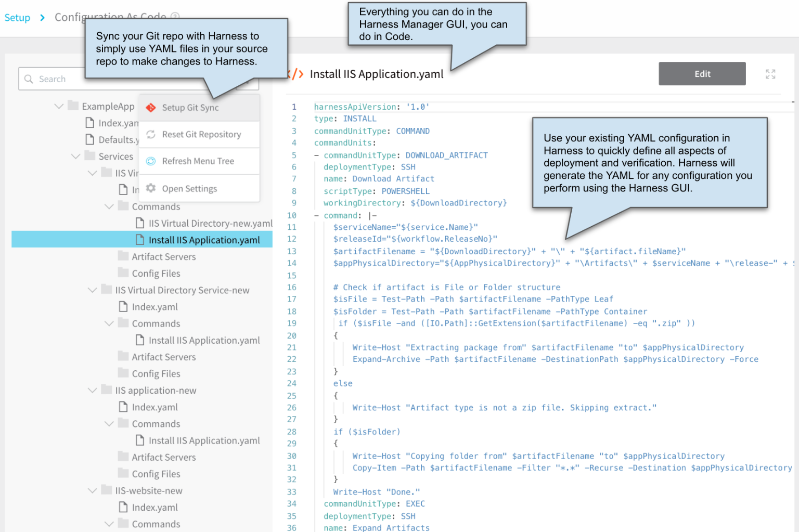
Task: Choose Open Settings from menu
Action: (199, 188)
